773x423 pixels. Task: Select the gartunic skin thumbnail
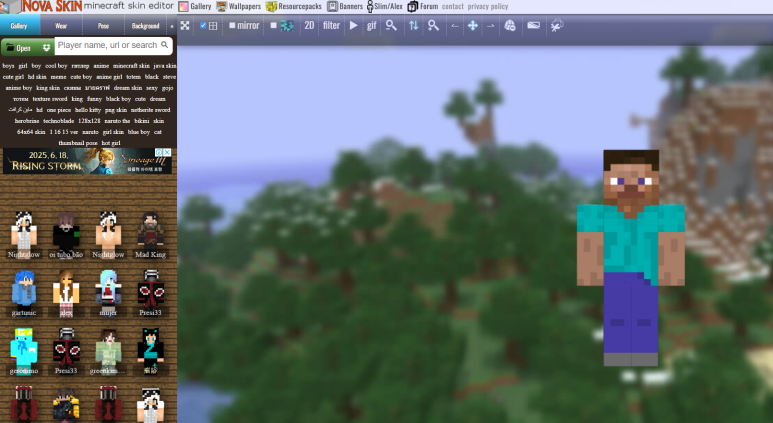click(x=24, y=293)
